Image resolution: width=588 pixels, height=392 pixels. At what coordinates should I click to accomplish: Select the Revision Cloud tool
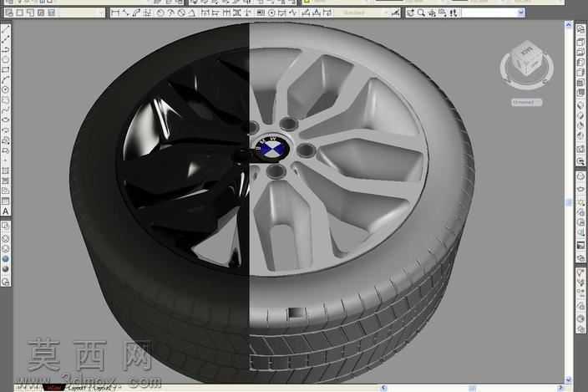6,99
